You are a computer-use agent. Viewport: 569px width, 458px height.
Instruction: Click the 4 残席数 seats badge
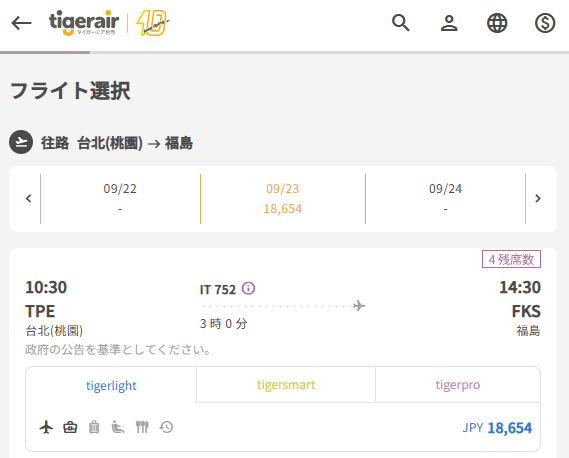click(x=511, y=259)
